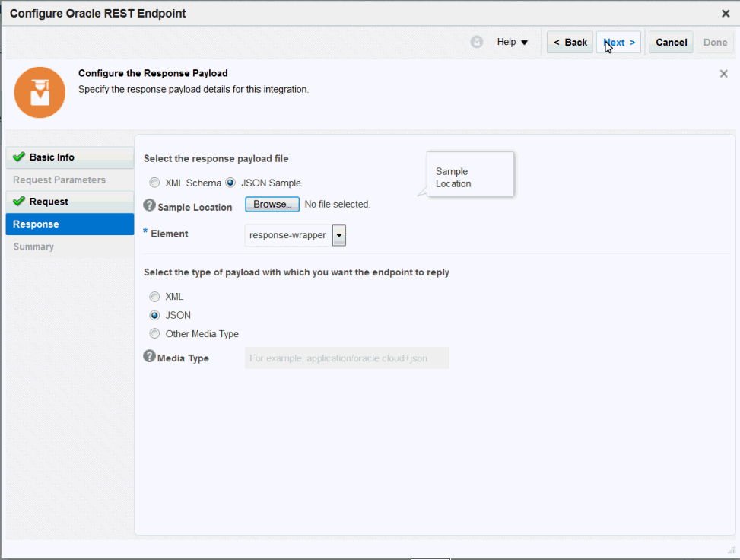
Task: Select the Other Media Type option
Action: tap(154, 333)
